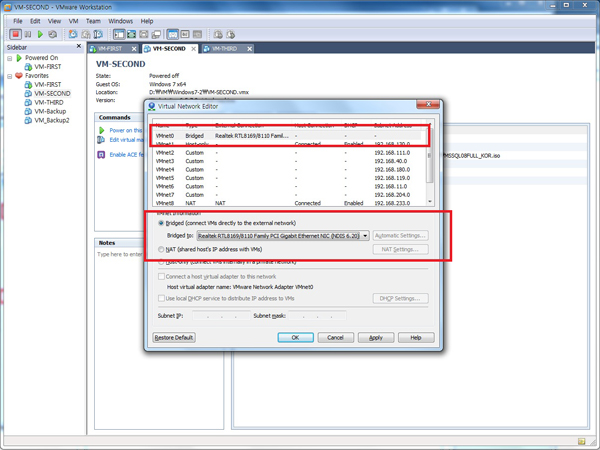Select the VMnet0 Bridged row

pos(290,136)
